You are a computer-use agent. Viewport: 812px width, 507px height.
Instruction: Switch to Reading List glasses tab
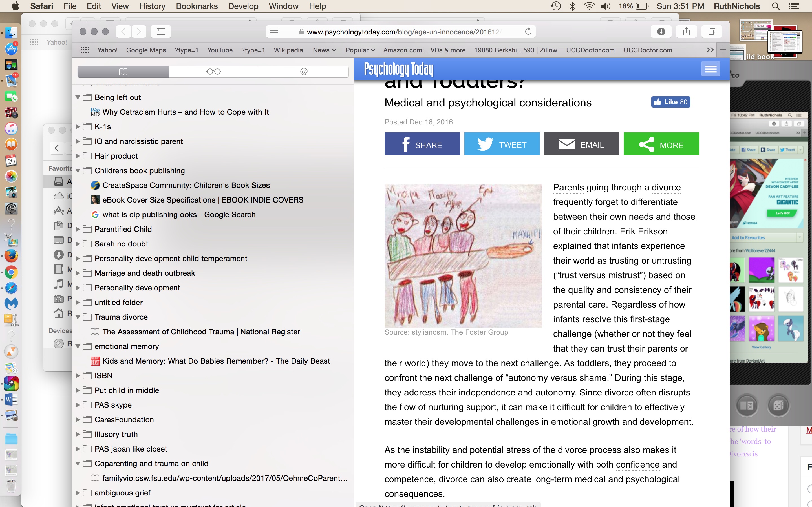pyautogui.click(x=213, y=72)
